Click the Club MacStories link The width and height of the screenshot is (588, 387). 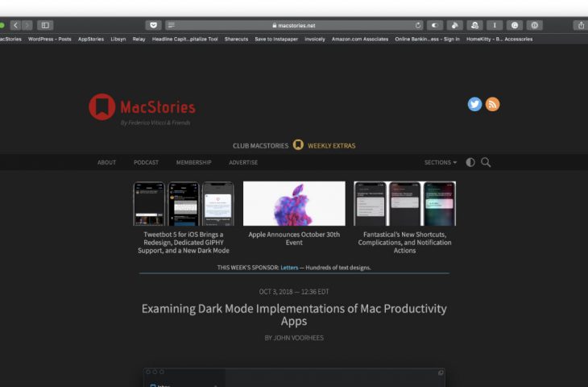261,146
